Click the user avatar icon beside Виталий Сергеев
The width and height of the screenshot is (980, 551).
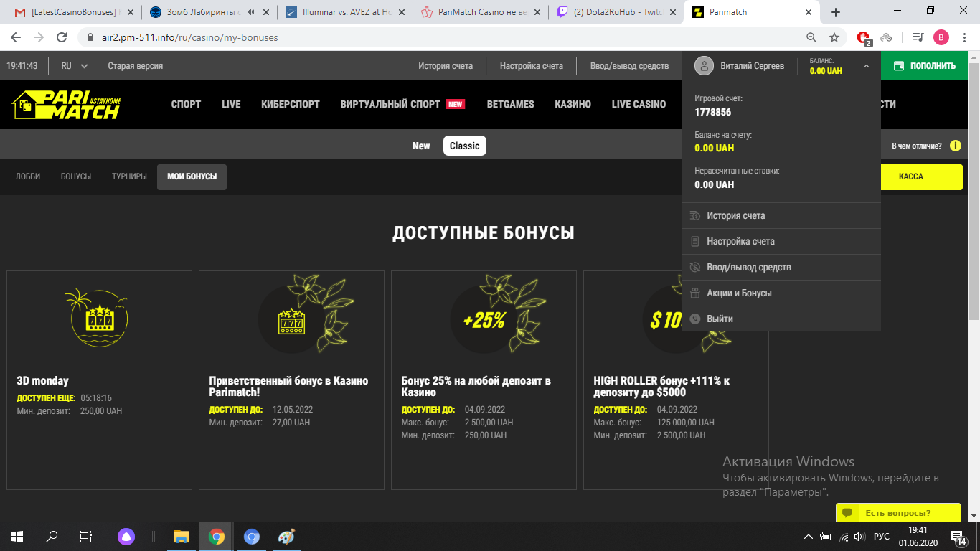(x=705, y=66)
